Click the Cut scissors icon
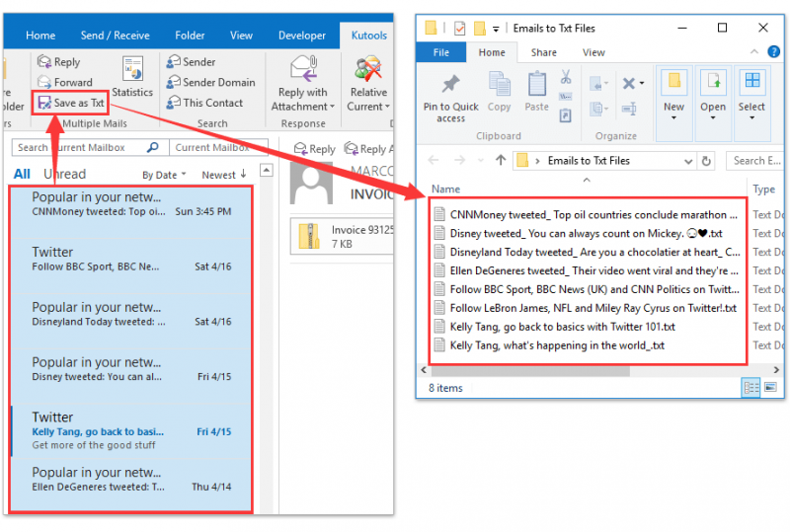This screenshot has height=532, width=790. click(566, 77)
